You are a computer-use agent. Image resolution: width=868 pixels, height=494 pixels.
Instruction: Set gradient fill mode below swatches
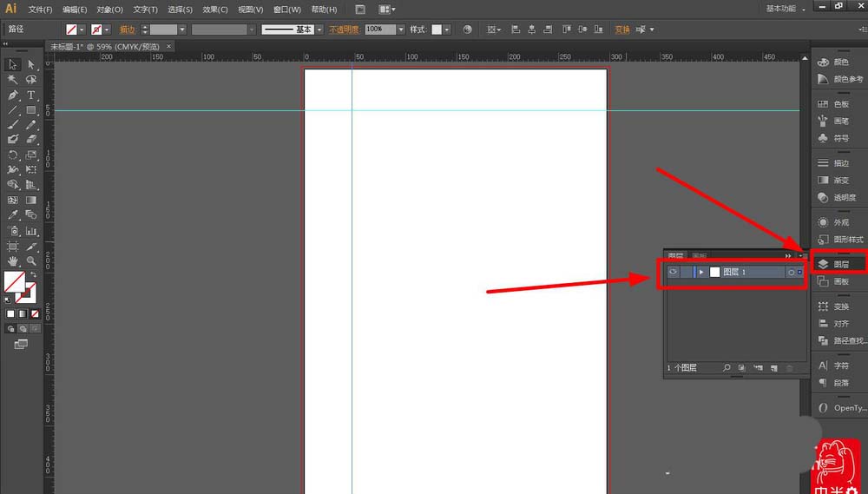[23, 313]
